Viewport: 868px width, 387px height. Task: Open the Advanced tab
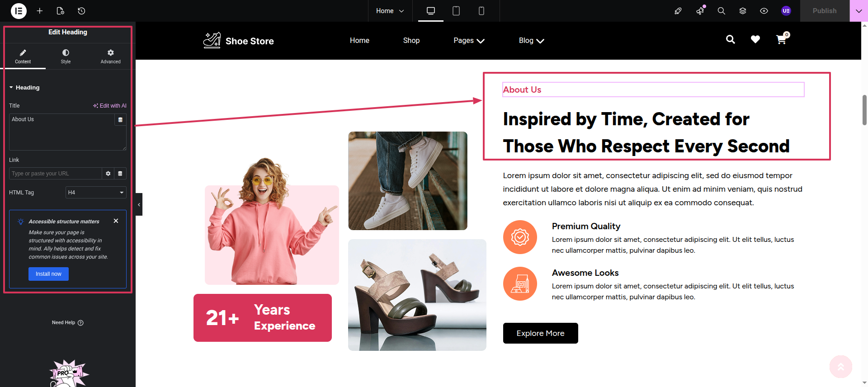(x=110, y=57)
